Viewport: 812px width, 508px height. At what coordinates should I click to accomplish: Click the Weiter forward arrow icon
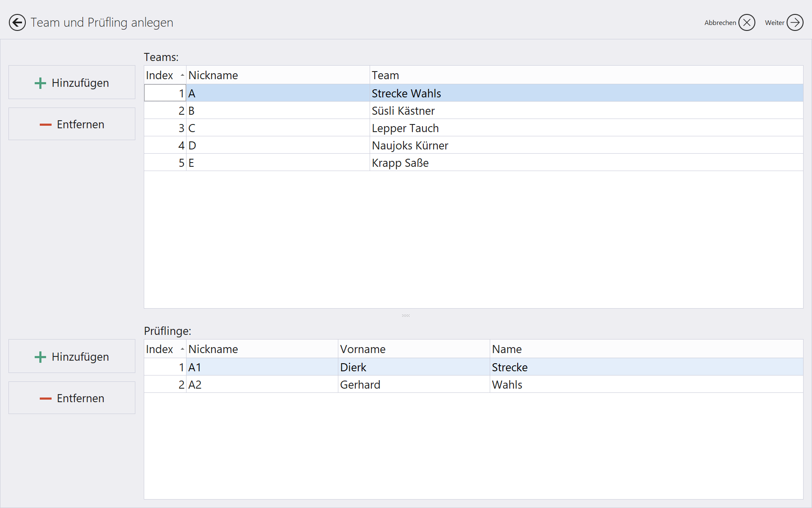point(795,22)
